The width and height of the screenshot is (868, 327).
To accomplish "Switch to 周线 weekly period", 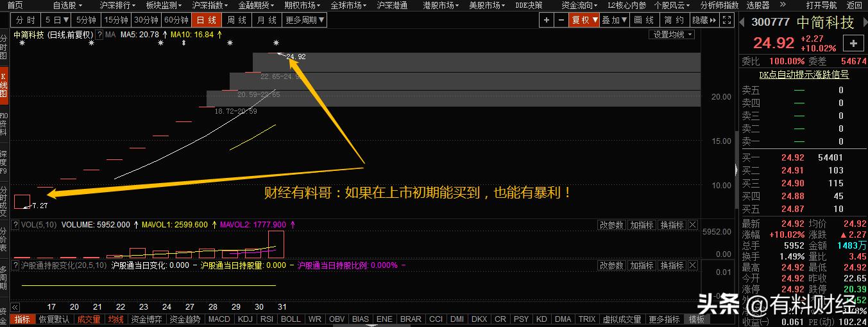I will pyautogui.click(x=237, y=20).
